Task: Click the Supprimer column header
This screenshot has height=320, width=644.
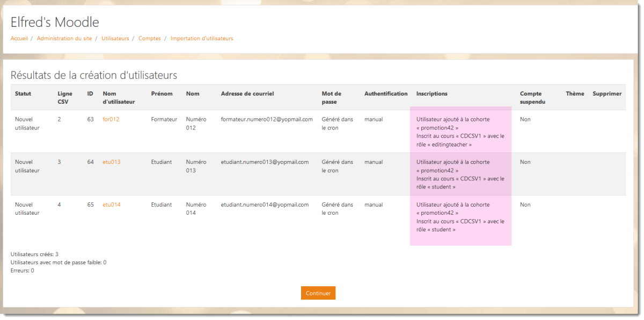Action: click(x=607, y=93)
